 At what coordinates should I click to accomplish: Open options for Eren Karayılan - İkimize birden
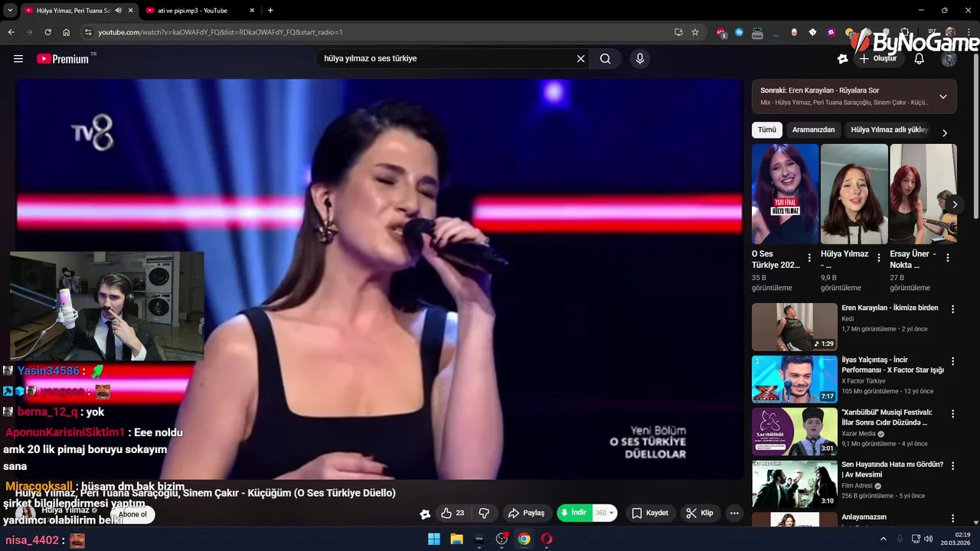click(953, 309)
